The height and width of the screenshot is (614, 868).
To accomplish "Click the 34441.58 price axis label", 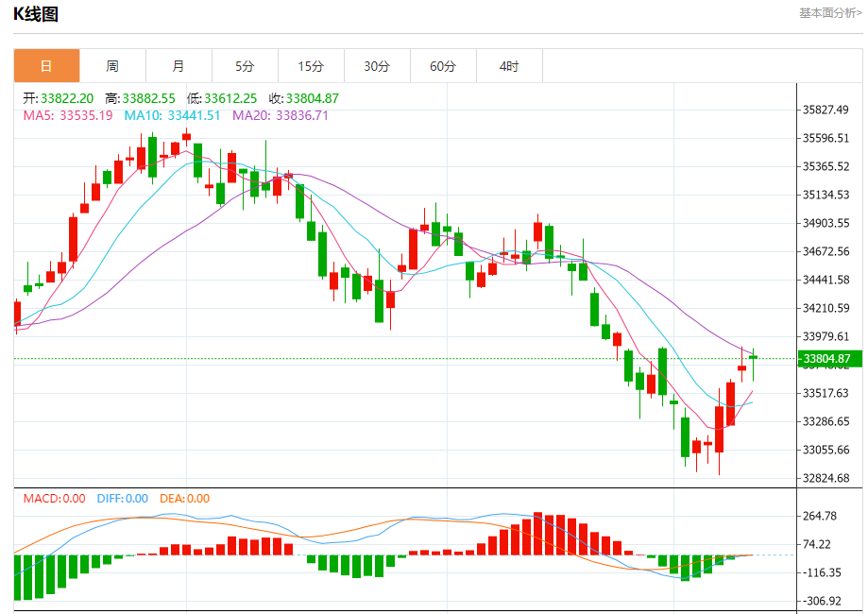I will pos(825,280).
